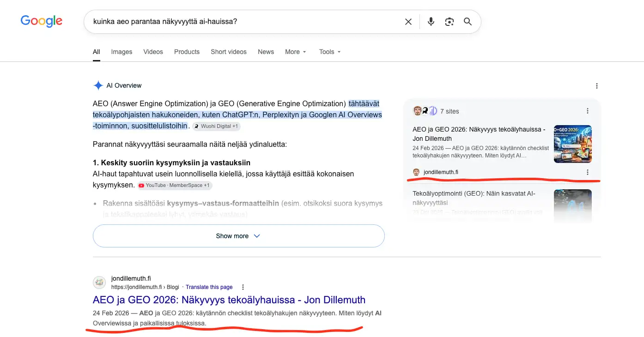Click the jondillemuth.fi result favicon

click(99, 283)
